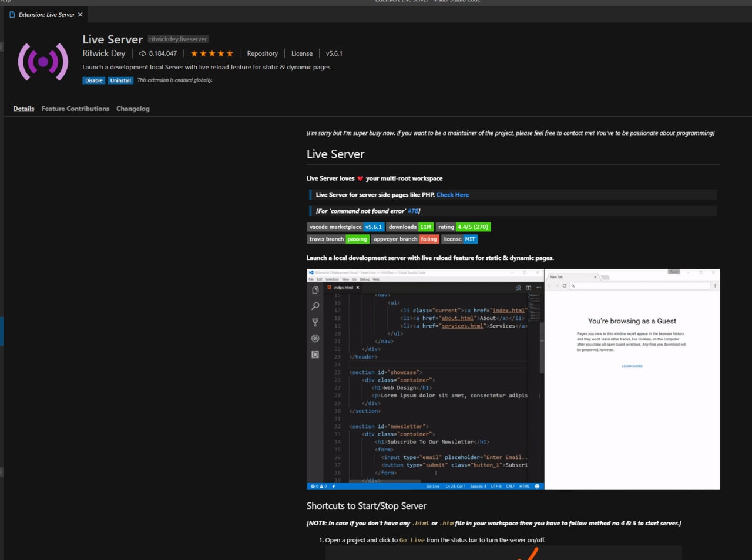This screenshot has width=752, height=560.
Task: Click the 'Shortcuts to Start/Stop Server' heading
Action: tap(366, 506)
